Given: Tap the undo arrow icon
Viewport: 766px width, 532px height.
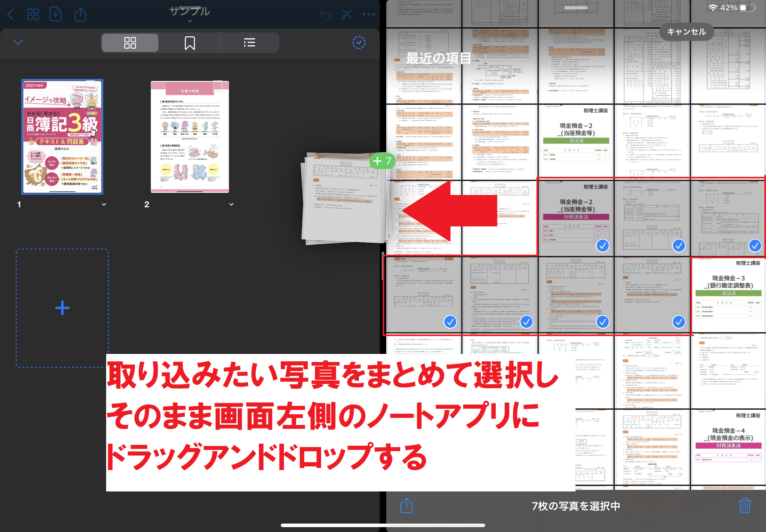Looking at the screenshot, I should (x=325, y=14).
